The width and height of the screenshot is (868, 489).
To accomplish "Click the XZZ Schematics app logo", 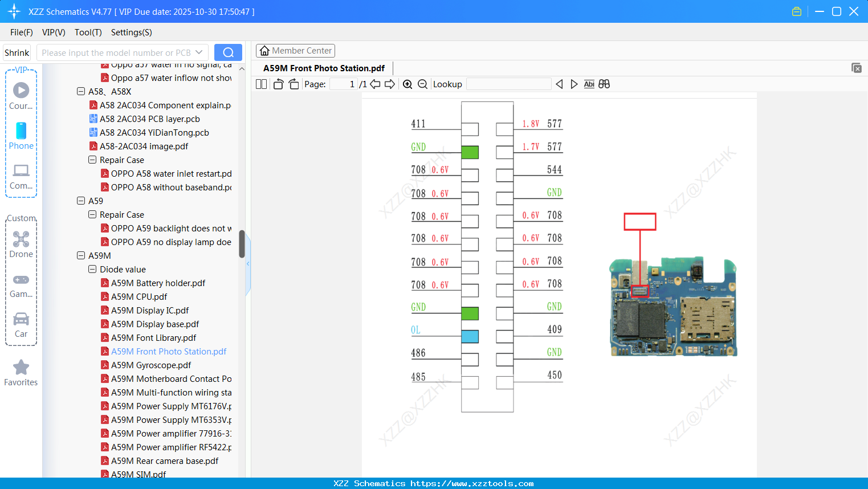I will (x=14, y=11).
